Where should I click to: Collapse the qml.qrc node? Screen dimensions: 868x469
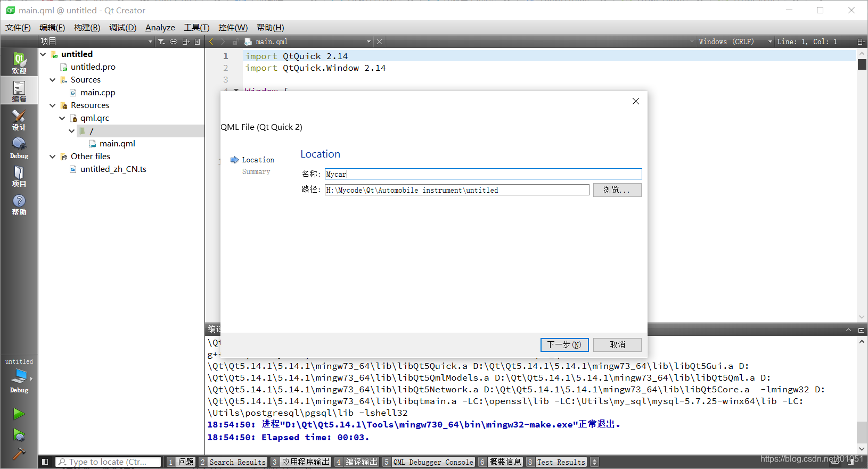62,118
